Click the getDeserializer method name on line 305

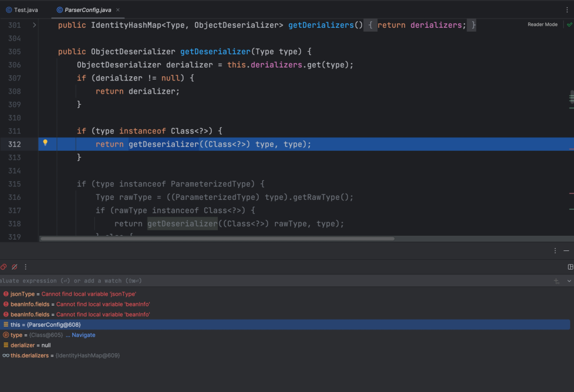pyautogui.click(x=215, y=52)
